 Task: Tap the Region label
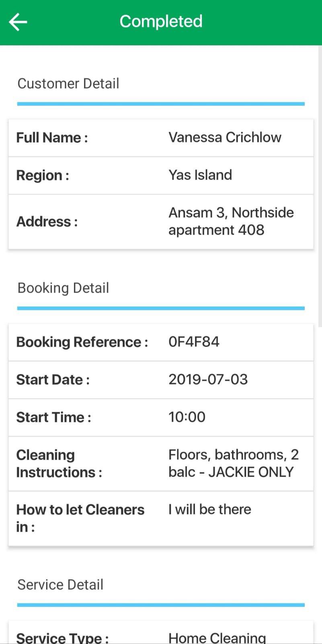click(43, 175)
